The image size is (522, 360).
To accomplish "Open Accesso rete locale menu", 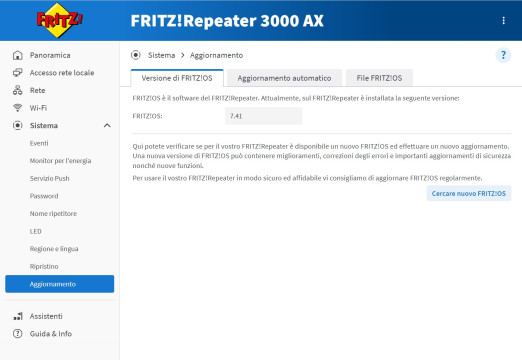I will point(62,73).
